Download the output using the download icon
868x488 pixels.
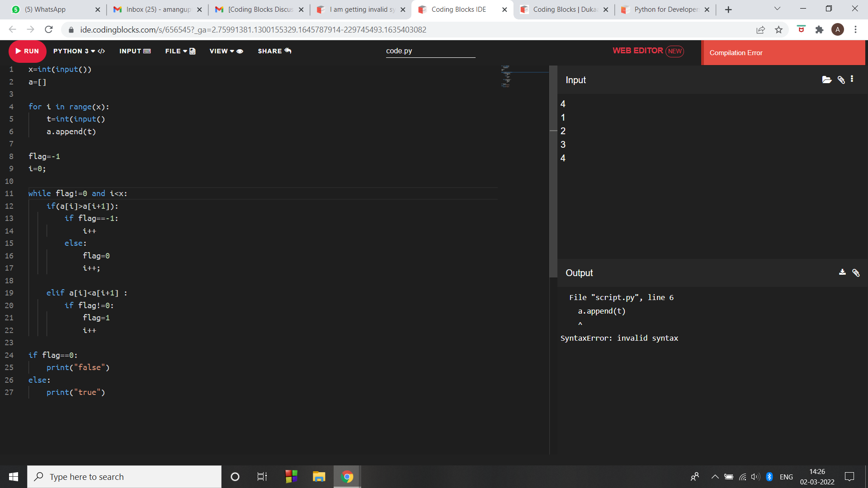tap(842, 272)
